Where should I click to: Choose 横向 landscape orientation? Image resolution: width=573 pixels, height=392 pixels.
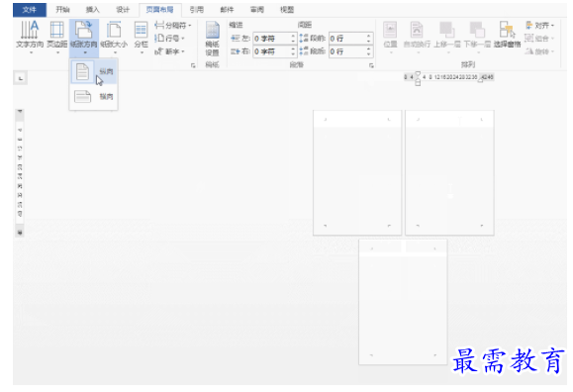click(x=94, y=97)
